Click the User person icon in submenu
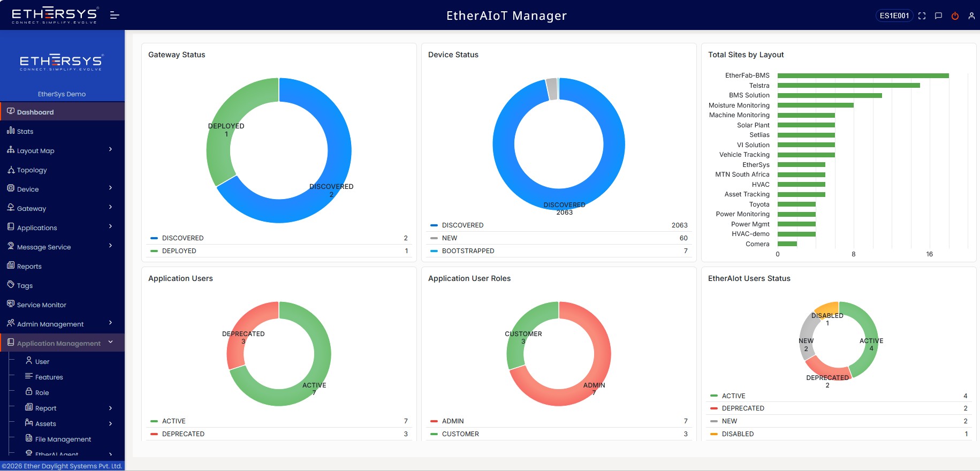 tap(29, 361)
